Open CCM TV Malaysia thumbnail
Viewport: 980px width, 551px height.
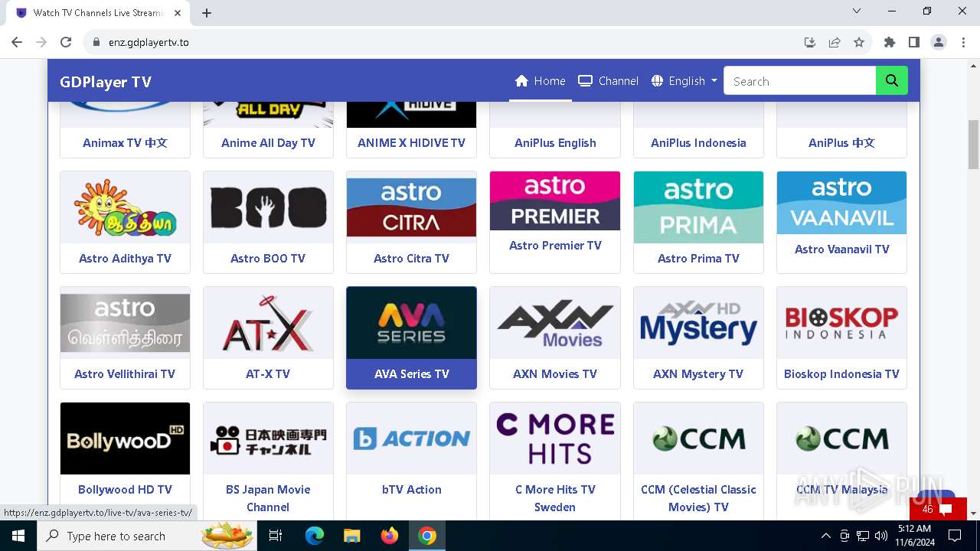coord(841,439)
